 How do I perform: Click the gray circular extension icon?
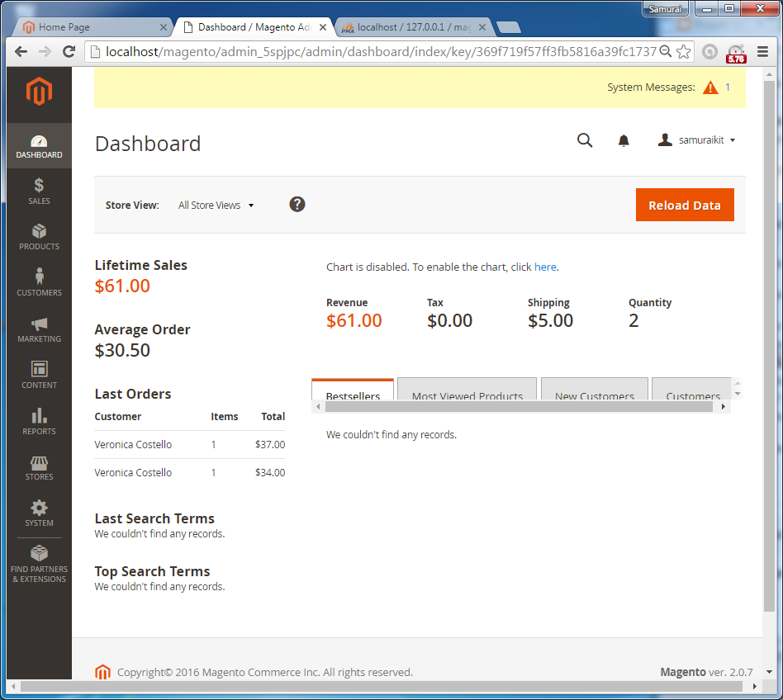point(709,51)
